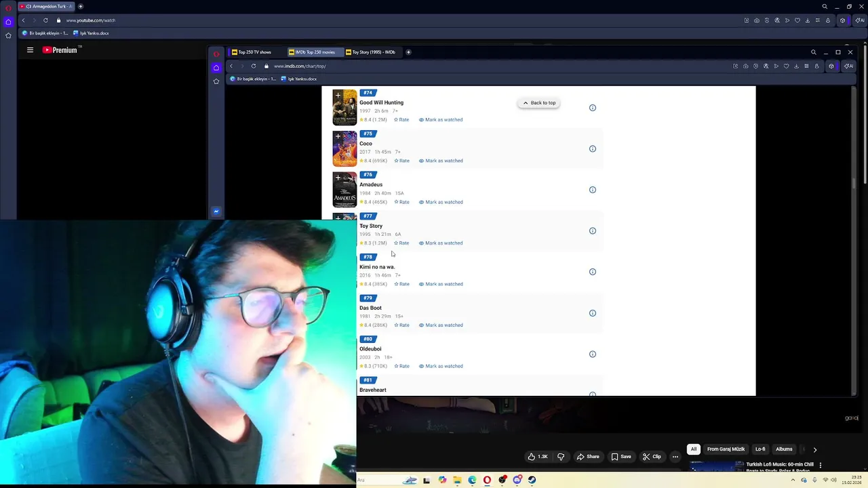Rate Toy Story with star button
868x488 pixels.
(x=401, y=243)
